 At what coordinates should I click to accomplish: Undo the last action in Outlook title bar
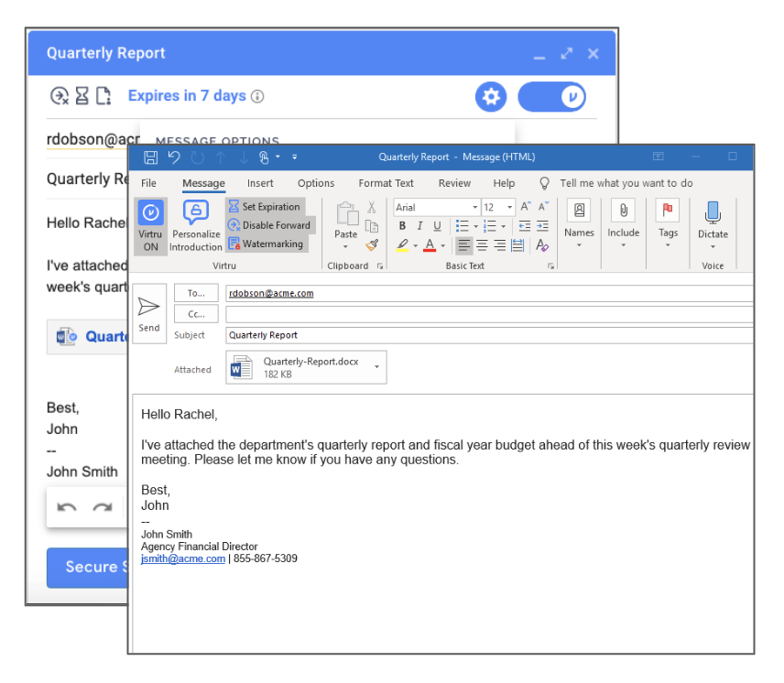click(x=173, y=157)
